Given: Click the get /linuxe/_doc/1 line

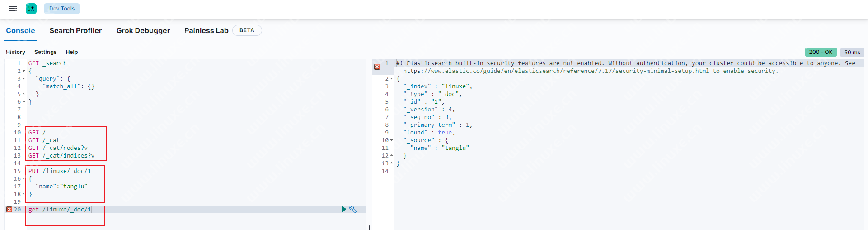Looking at the screenshot, I should click(60, 210).
